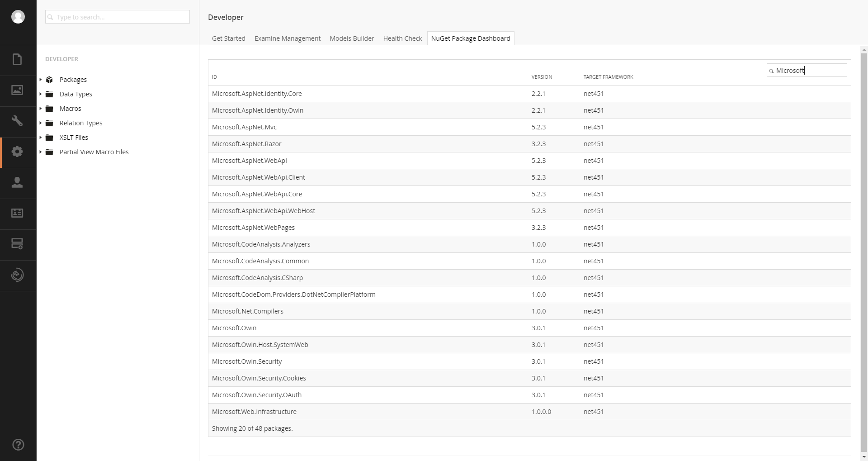This screenshot has width=868, height=461.
Task: Open the Help question mark icon
Action: 18,445
